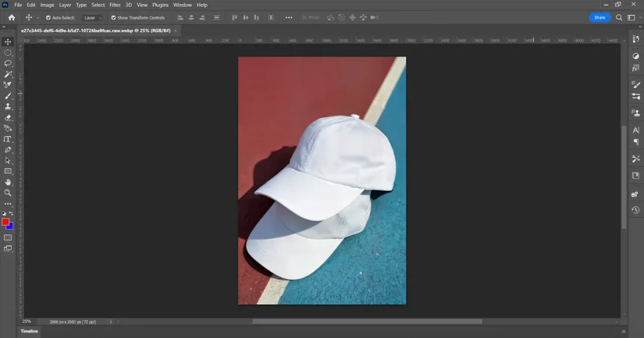
Task: Click the 25% zoom level field
Action: point(26,322)
